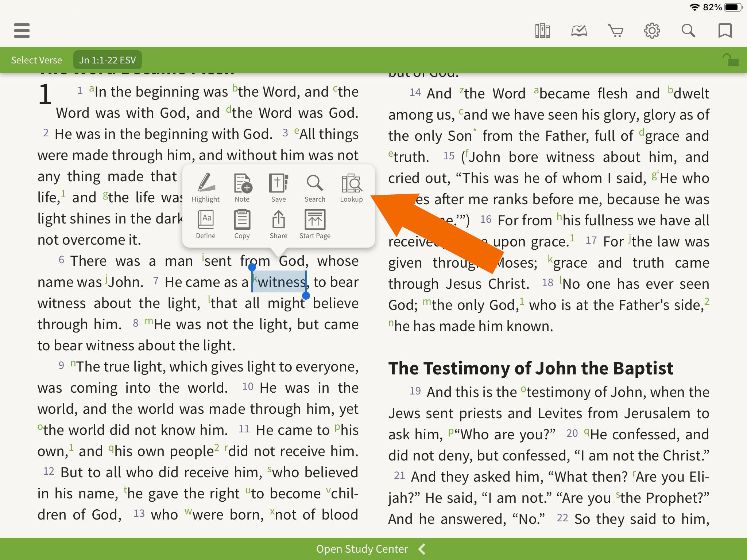Tap footnote 2 after 'own people'
This screenshot has height=560, width=747.
click(x=217, y=447)
